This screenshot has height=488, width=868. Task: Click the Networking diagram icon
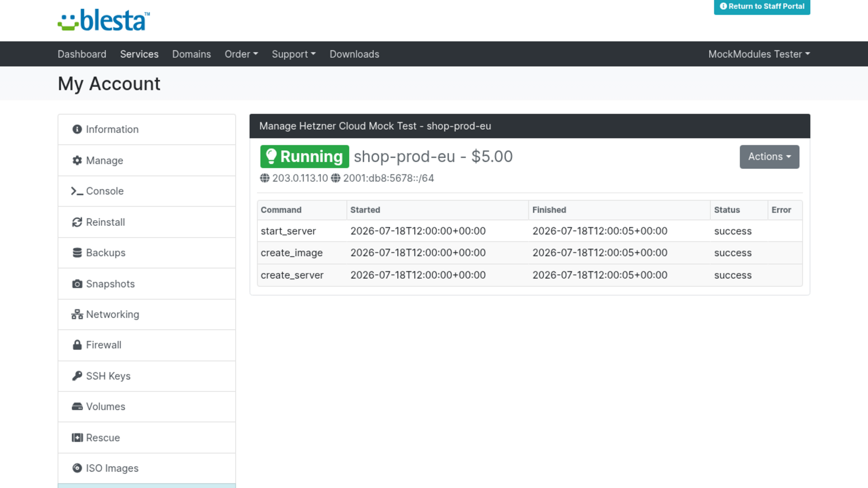coord(77,314)
